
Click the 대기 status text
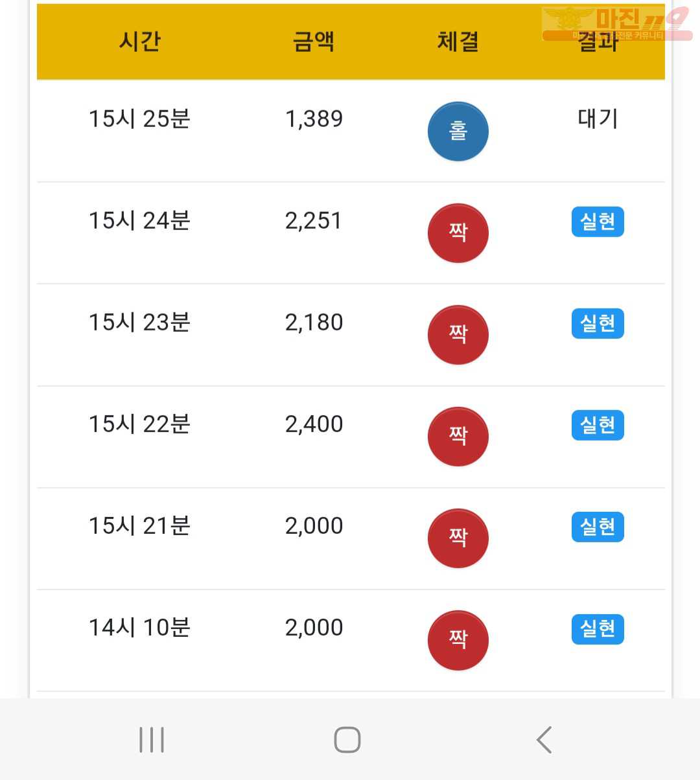pyautogui.click(x=598, y=119)
